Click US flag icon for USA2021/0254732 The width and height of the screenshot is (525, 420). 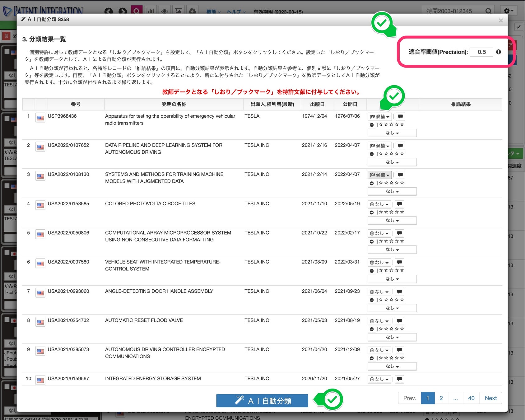coord(40,322)
